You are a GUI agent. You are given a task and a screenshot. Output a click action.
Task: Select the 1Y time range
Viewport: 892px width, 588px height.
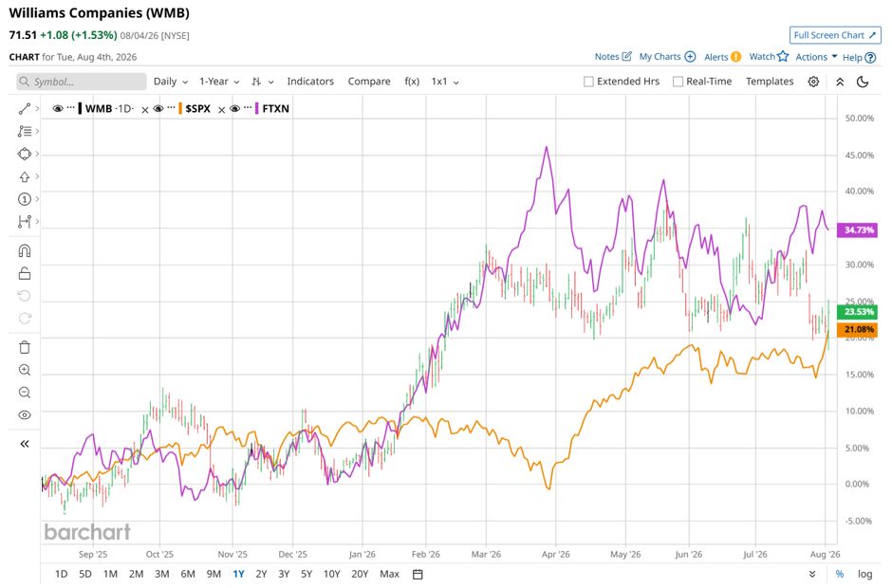(238, 575)
